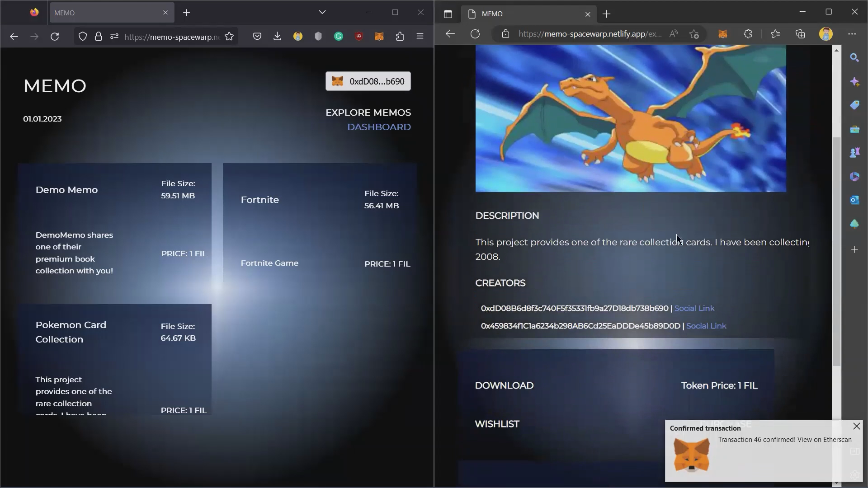Click scroll up arrow on Edge scrollbar

click(x=836, y=50)
